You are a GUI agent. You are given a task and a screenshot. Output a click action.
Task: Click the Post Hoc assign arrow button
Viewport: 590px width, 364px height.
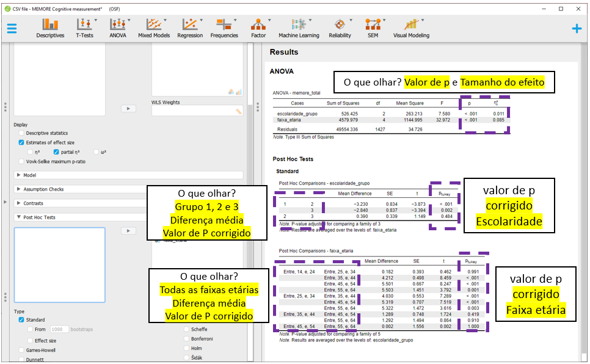128,231
